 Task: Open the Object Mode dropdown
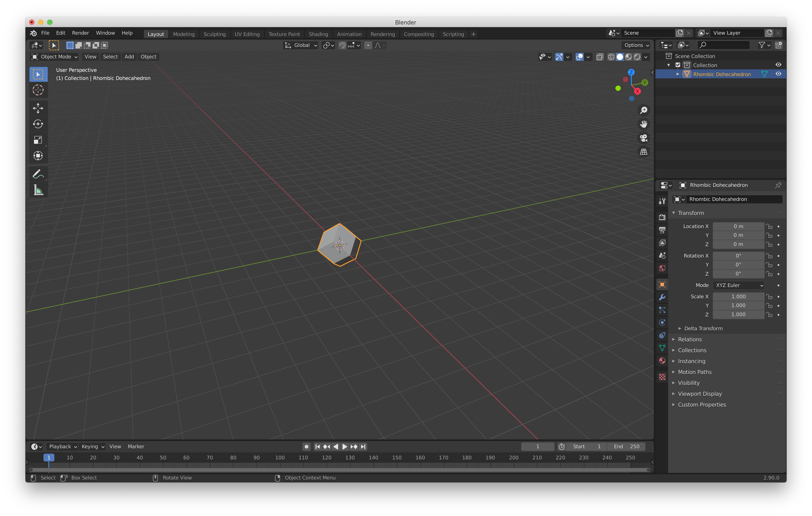pos(54,57)
